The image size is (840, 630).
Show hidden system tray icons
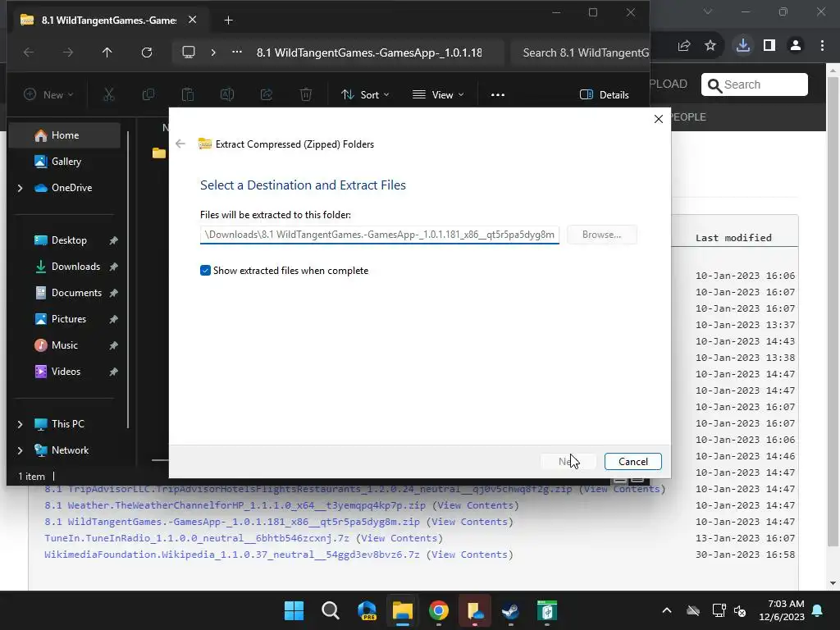[666, 610]
